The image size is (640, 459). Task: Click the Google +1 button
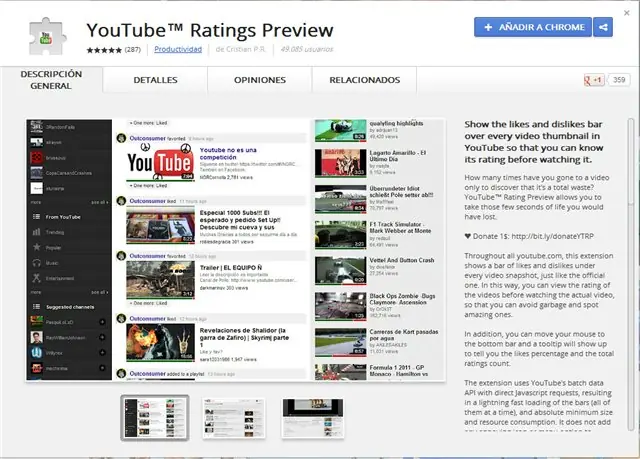(x=594, y=80)
